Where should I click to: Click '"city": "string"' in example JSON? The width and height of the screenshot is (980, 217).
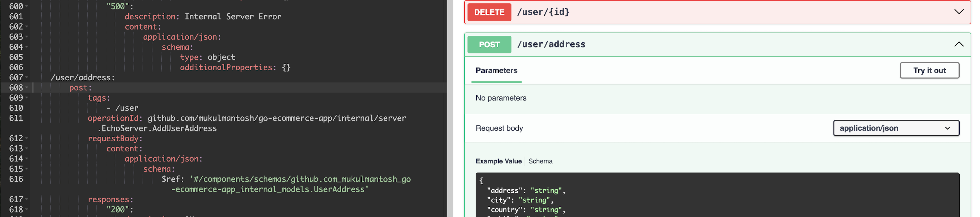tap(520, 200)
